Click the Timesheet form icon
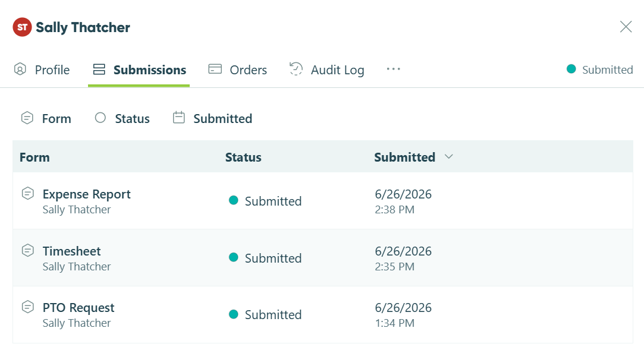Screen dimensions: 644x350 tap(27, 250)
